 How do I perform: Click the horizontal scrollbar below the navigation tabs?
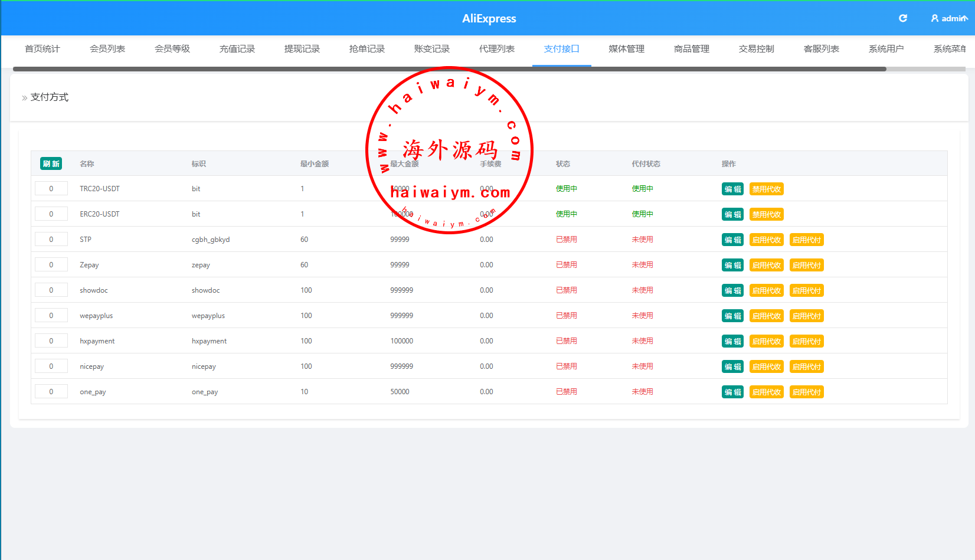pos(450,69)
